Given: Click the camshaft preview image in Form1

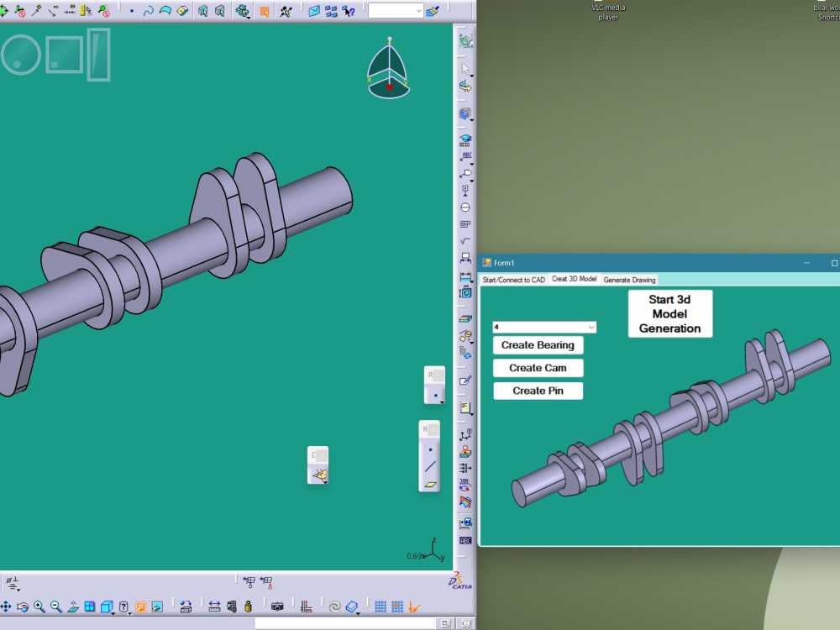Looking at the screenshot, I should pyautogui.click(x=670, y=417).
